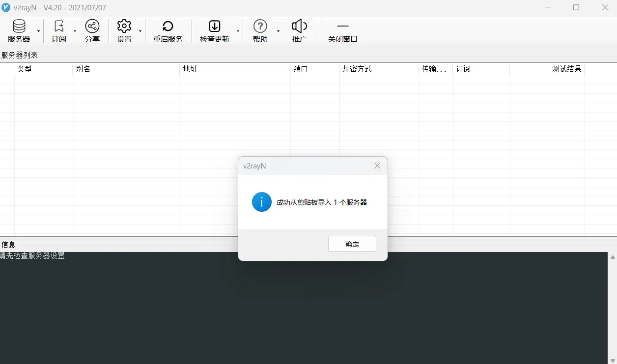Confirm the dialog with 确定 button

[352, 244]
